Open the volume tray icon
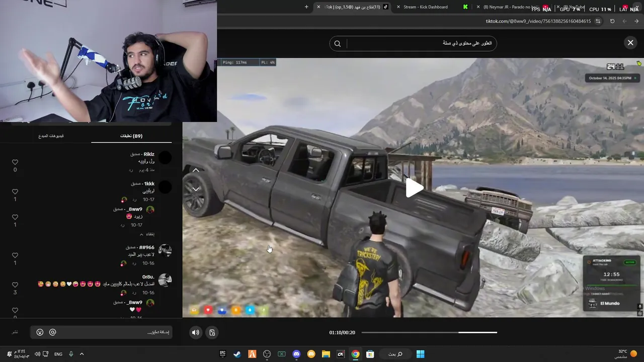The width and height of the screenshot is (644, 362). [x=37, y=354]
